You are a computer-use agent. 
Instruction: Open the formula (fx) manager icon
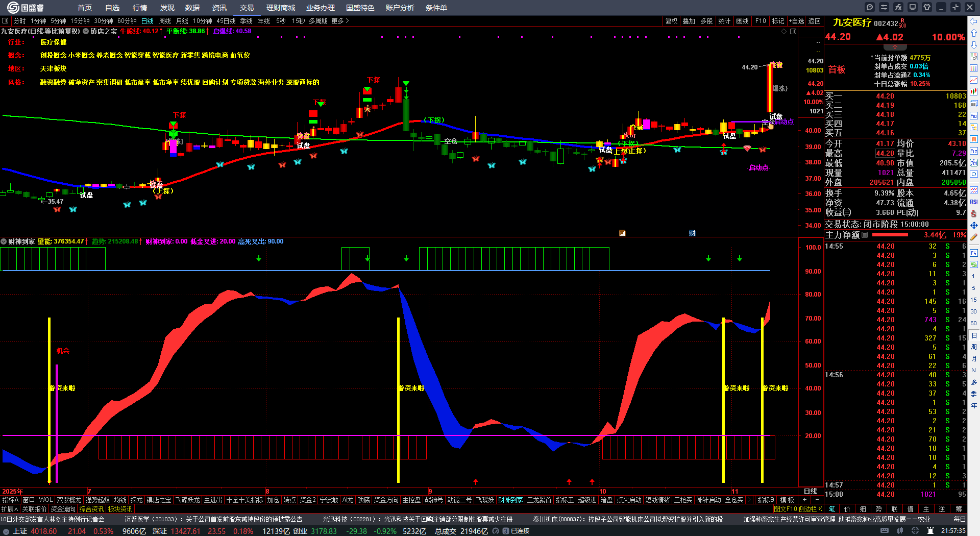[898, 7]
